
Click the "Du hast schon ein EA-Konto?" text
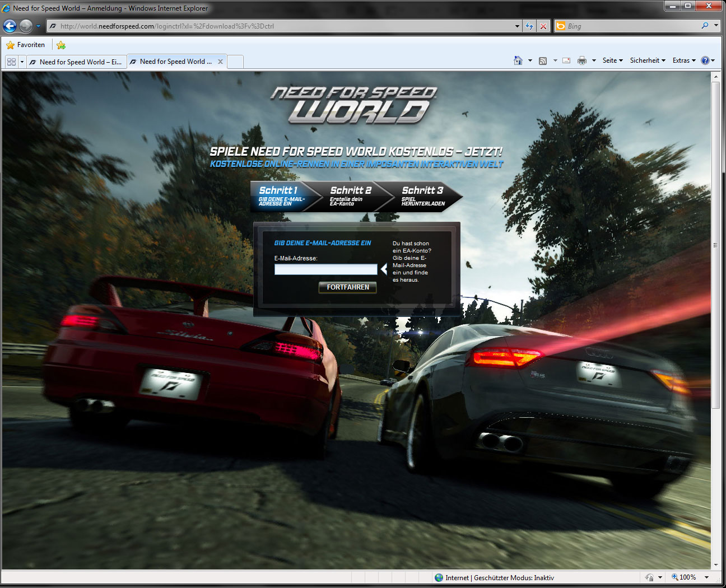click(x=412, y=247)
